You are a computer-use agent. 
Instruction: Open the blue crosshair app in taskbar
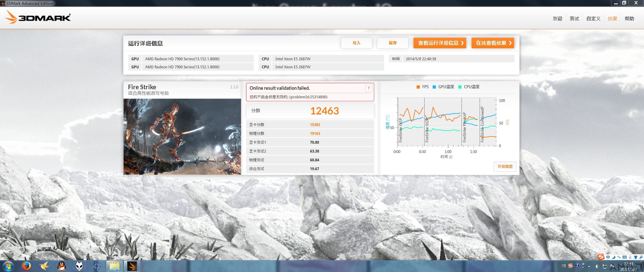point(97,266)
